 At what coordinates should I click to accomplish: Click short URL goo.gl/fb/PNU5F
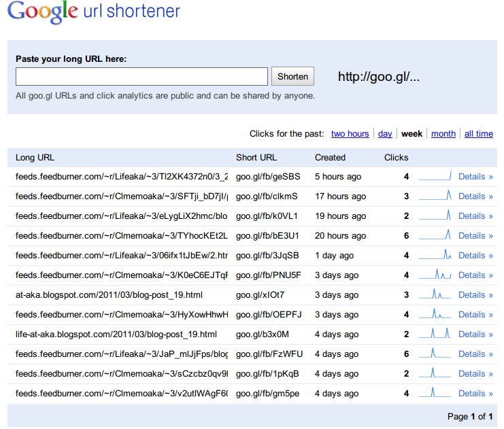[x=269, y=275]
